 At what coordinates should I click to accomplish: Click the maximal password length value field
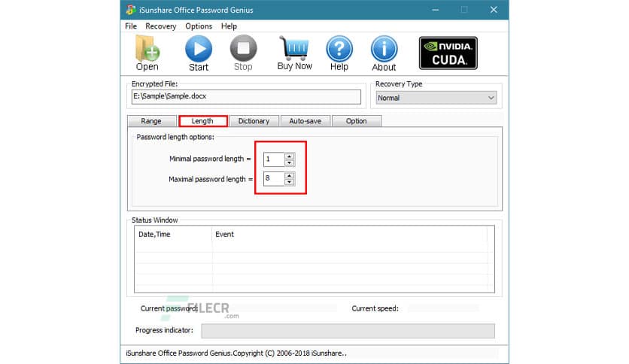pyautogui.click(x=274, y=178)
